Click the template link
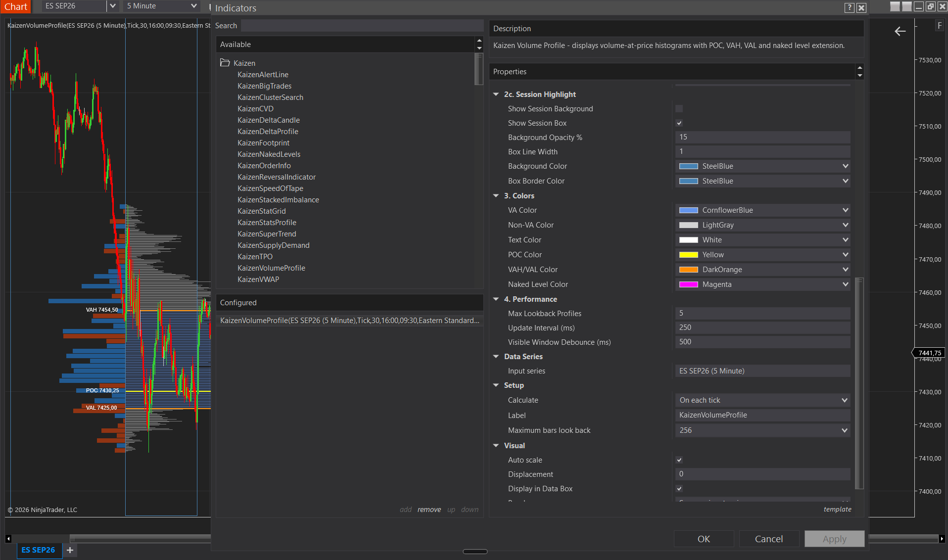The width and height of the screenshot is (948, 560). [837, 509]
